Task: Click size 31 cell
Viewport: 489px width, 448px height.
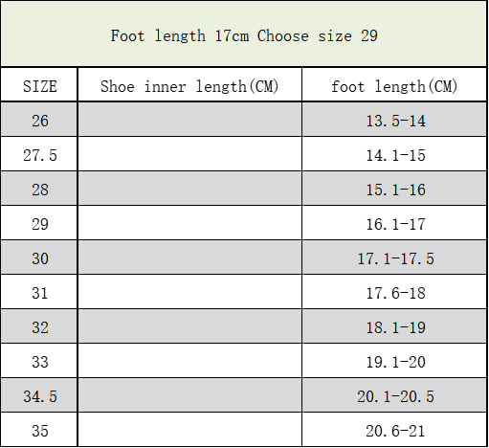Action: (39, 292)
